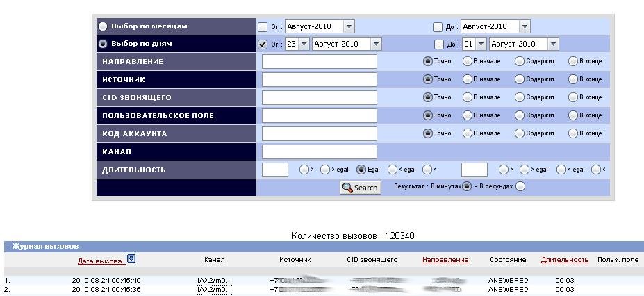This screenshot has height=296, width=644.
Task: Click the Направление text field
Action: [319, 62]
